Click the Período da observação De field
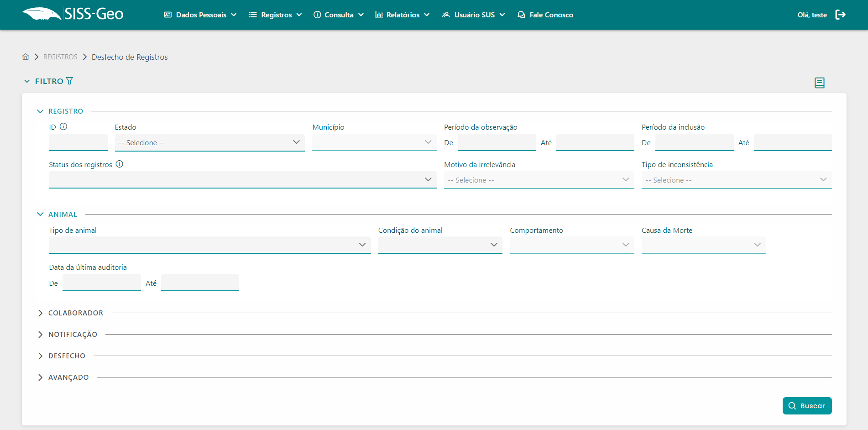This screenshot has height=430, width=868. tap(497, 142)
